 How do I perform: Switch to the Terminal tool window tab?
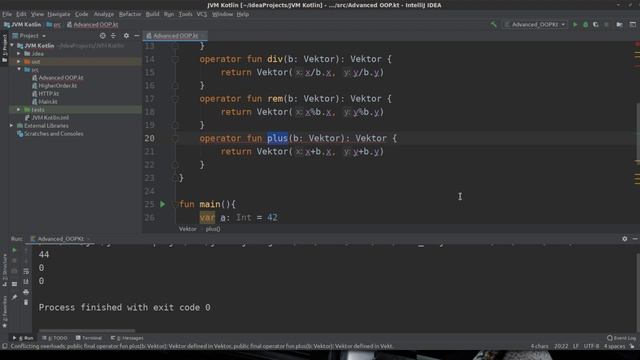tap(89, 338)
